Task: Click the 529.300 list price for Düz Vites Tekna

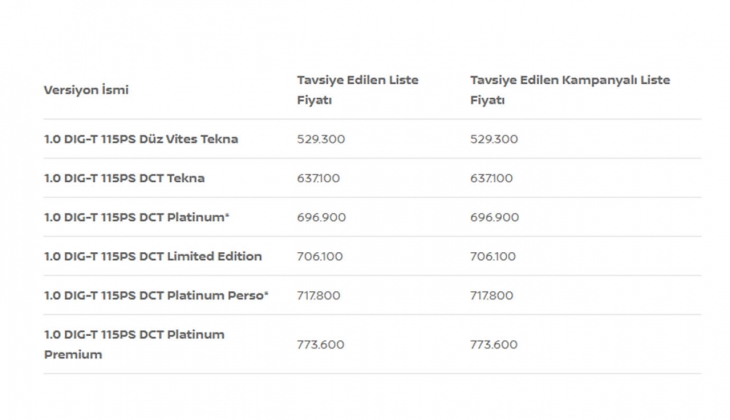Action: [x=321, y=139]
